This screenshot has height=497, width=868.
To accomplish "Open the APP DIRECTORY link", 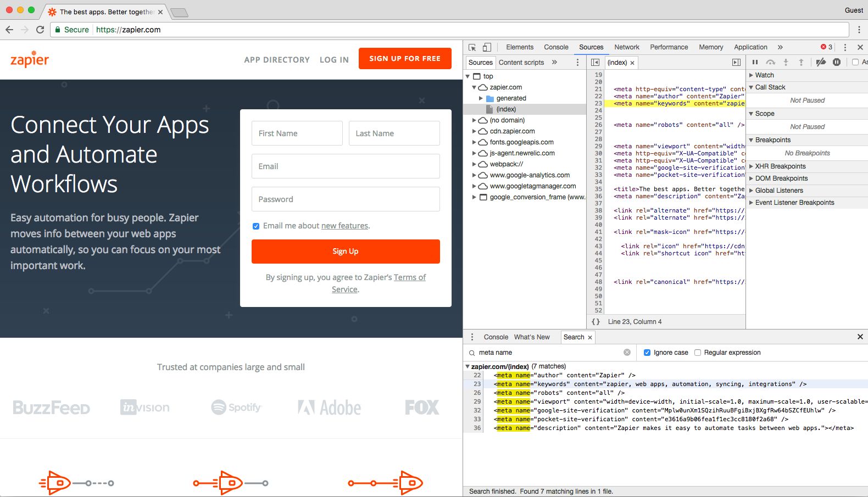I will [277, 60].
